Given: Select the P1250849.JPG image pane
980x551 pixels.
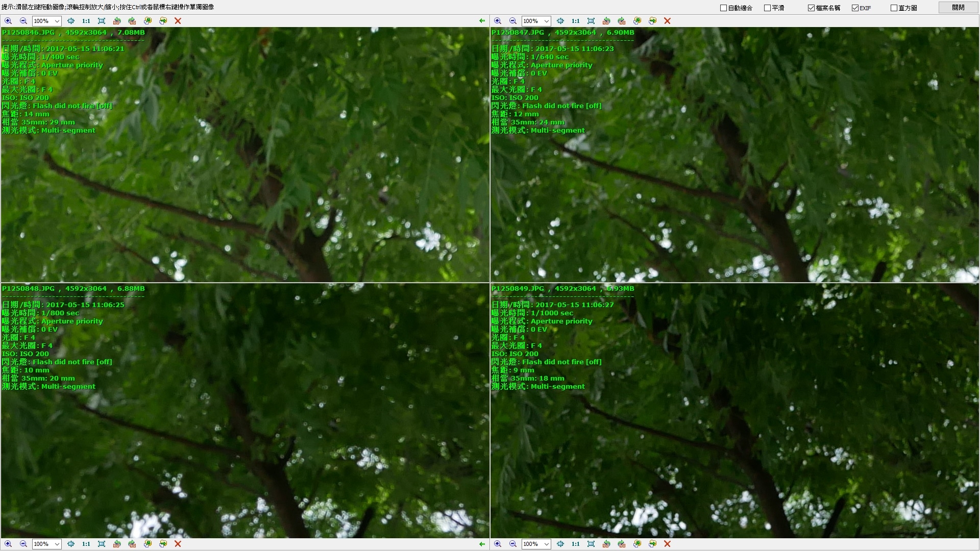Looking at the screenshot, I should click(734, 411).
